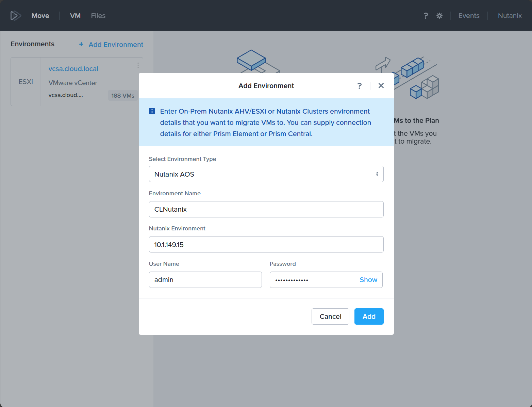Open the vcsa.cloud.local environment link
532x407 pixels.
point(73,69)
